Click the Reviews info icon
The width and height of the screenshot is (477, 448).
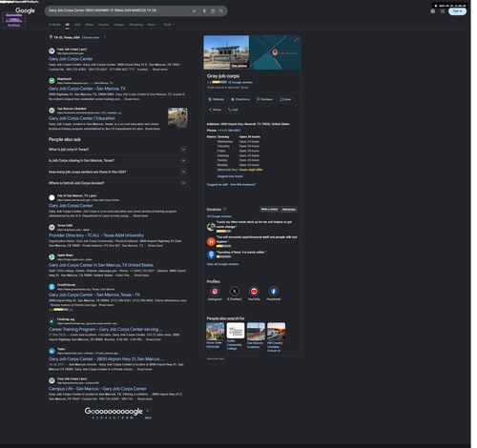(x=225, y=209)
